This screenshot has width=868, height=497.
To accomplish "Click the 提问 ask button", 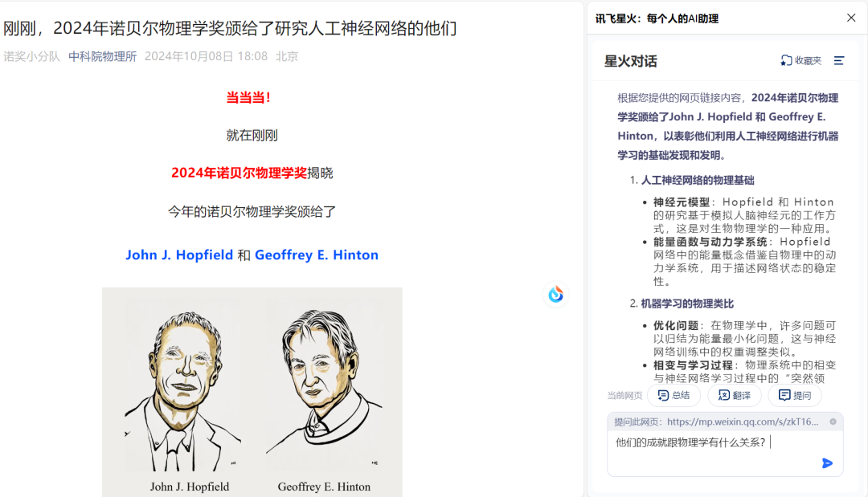I will click(795, 395).
